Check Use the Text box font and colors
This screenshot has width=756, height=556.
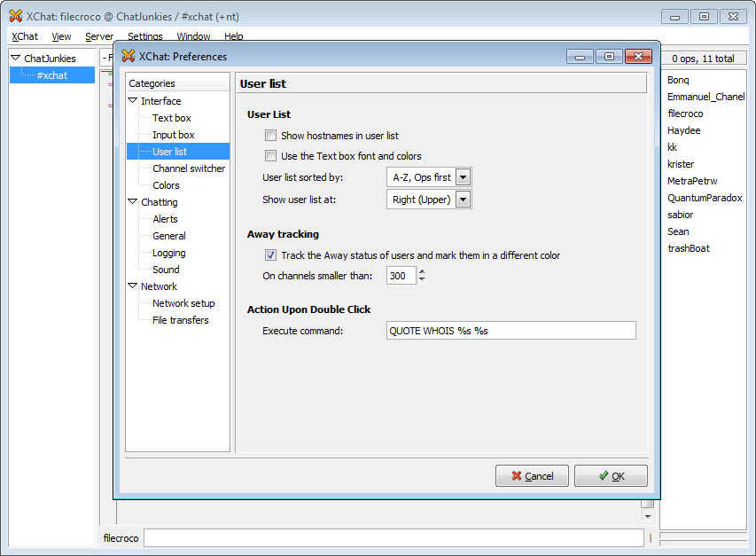(x=270, y=156)
